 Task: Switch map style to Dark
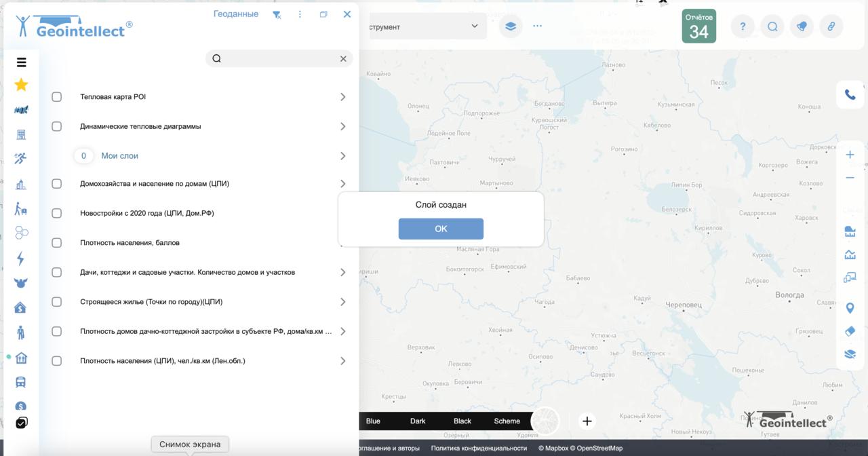417,421
